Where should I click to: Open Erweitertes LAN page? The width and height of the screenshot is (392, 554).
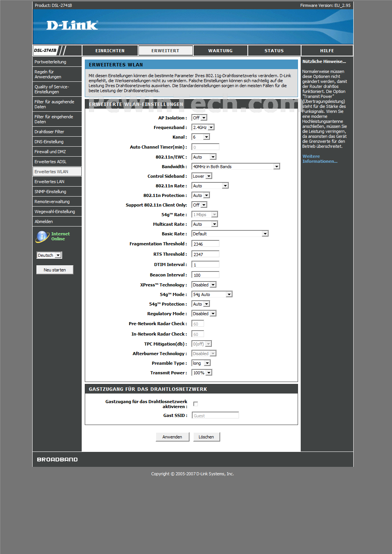point(57,182)
